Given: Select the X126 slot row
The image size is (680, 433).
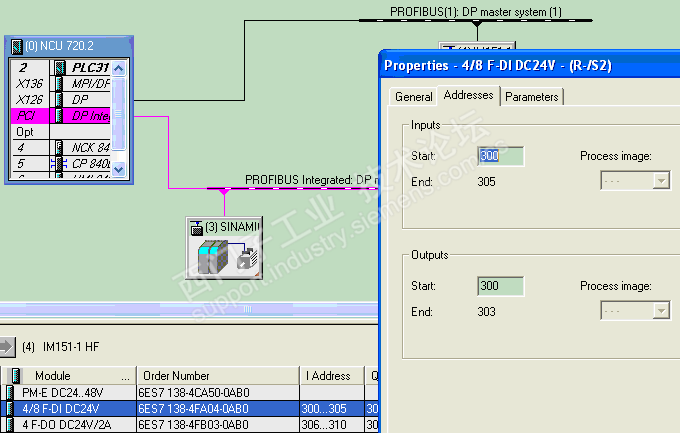Looking at the screenshot, I should pyautogui.click(x=60, y=99).
